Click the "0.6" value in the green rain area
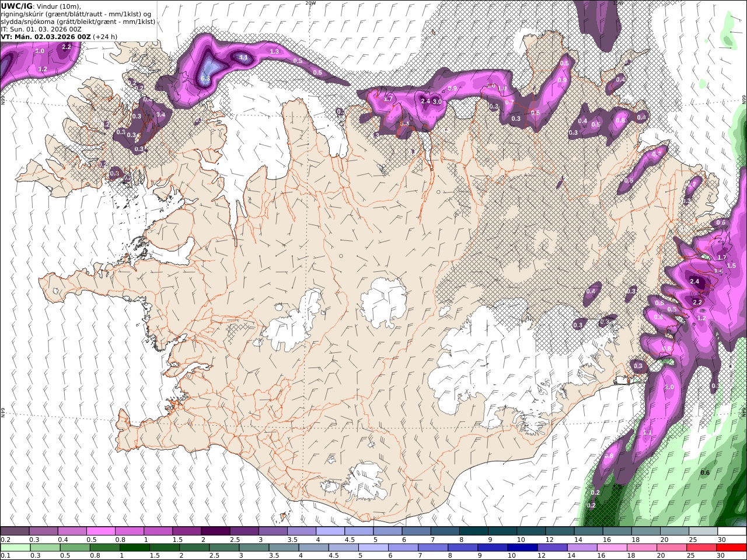This screenshot has width=747, height=560. click(704, 473)
